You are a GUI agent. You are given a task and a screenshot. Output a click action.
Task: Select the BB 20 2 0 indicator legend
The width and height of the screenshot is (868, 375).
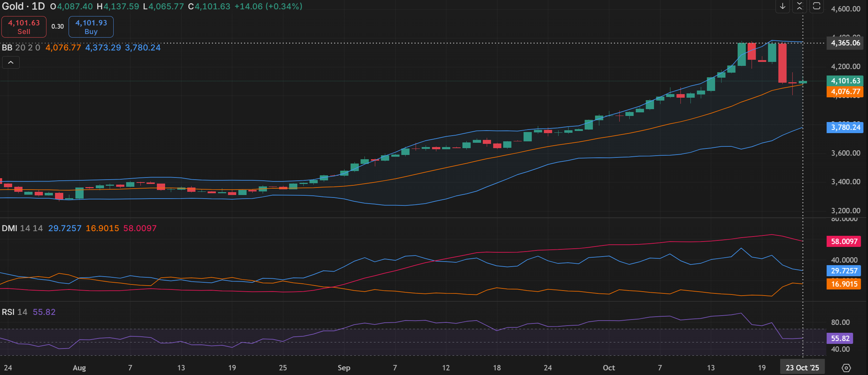[x=21, y=48]
